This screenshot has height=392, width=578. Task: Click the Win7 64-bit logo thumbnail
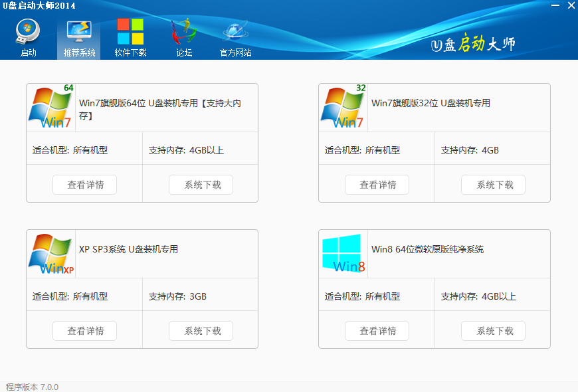point(51,106)
